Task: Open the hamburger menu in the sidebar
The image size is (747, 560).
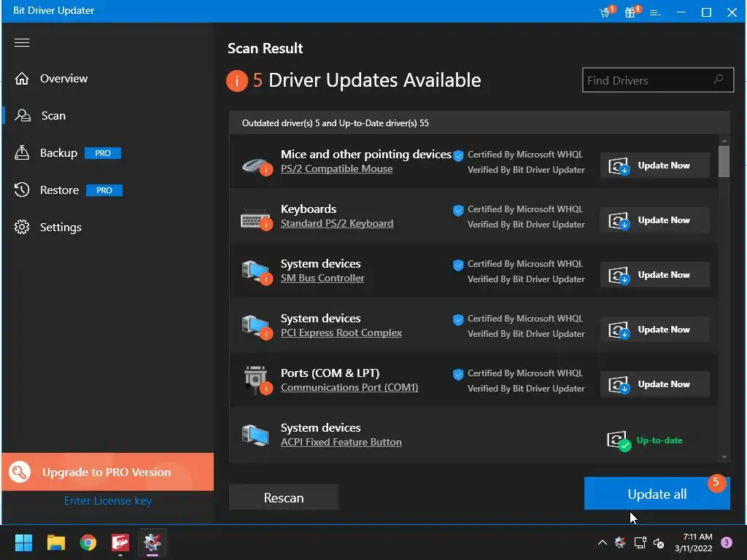Action: point(22,43)
